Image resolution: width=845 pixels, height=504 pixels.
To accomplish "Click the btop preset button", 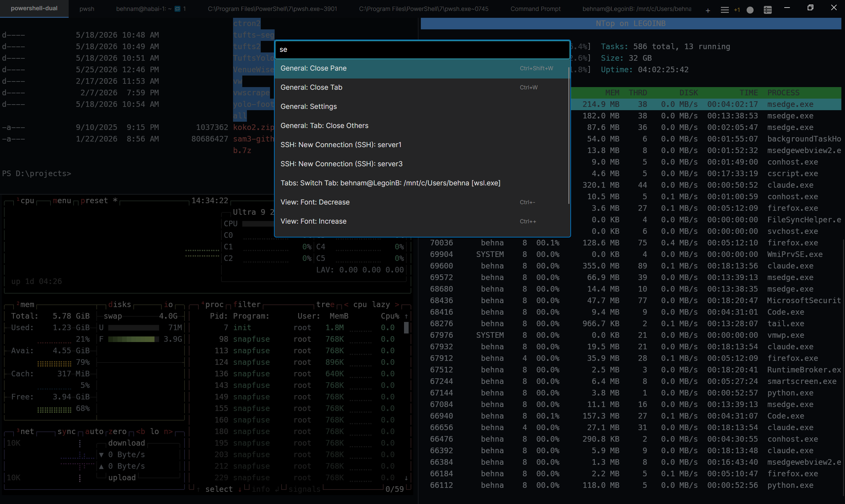I will (99, 201).
